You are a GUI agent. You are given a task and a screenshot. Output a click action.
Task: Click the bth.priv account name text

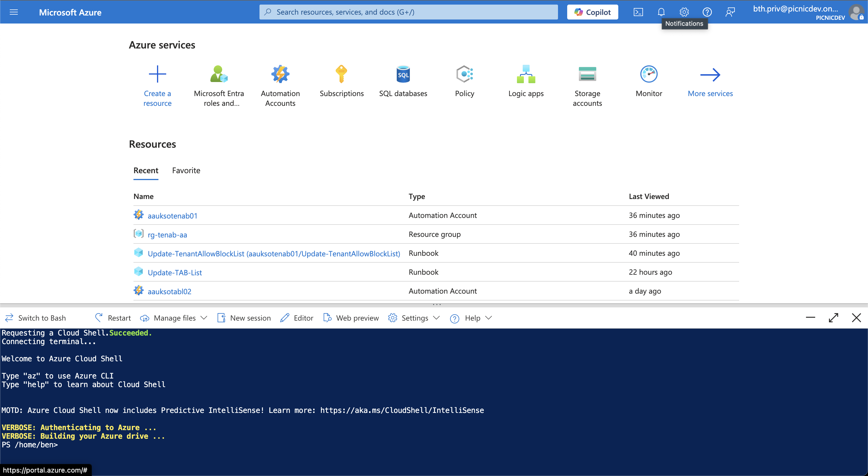[796, 9]
